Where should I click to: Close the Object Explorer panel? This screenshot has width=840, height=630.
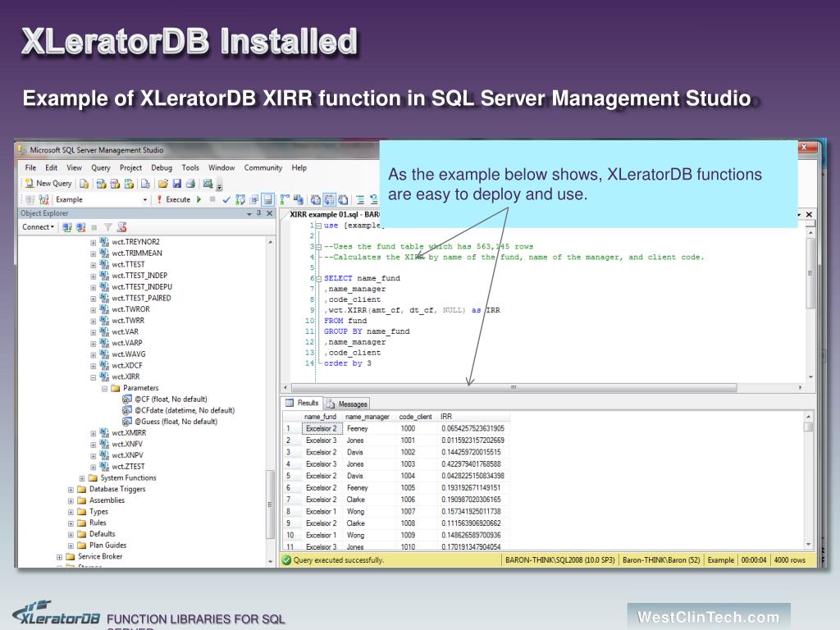point(269,213)
